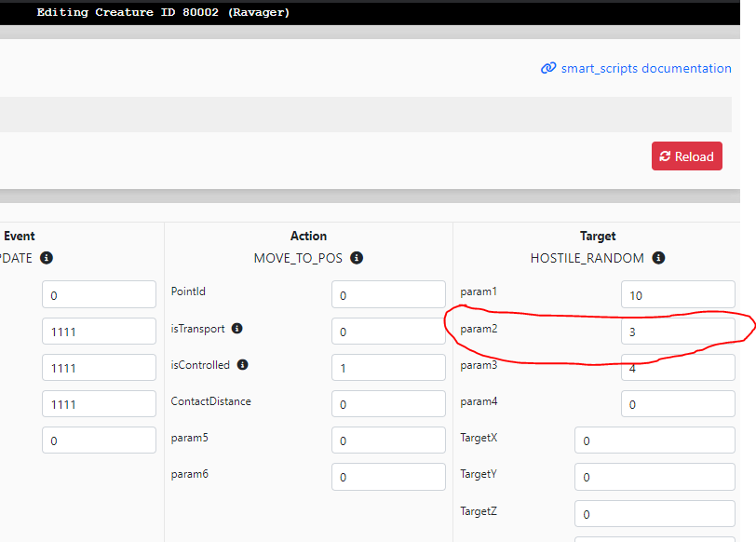
Task: Click the isControlled value field
Action: coord(388,368)
